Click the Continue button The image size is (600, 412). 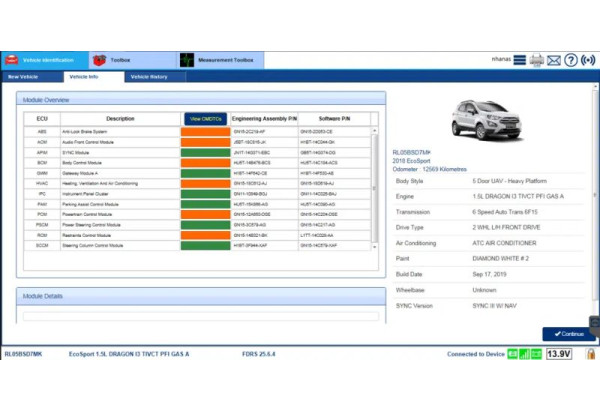point(568,334)
